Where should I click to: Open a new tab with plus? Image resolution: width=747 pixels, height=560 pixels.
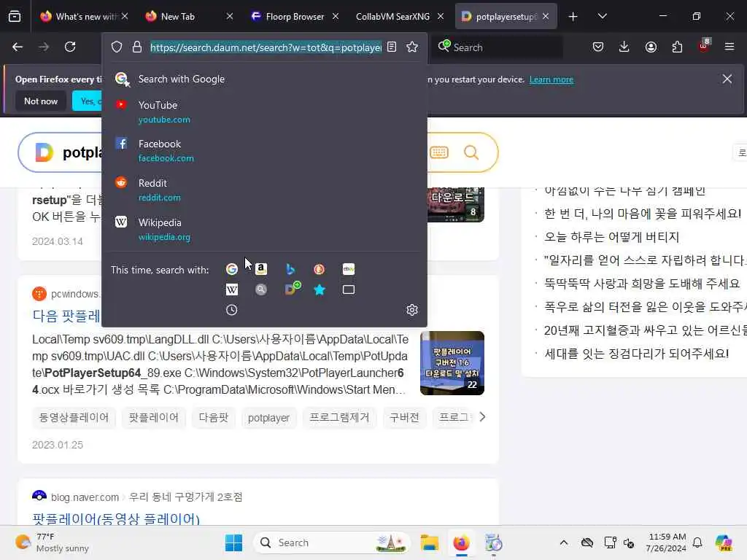point(573,17)
